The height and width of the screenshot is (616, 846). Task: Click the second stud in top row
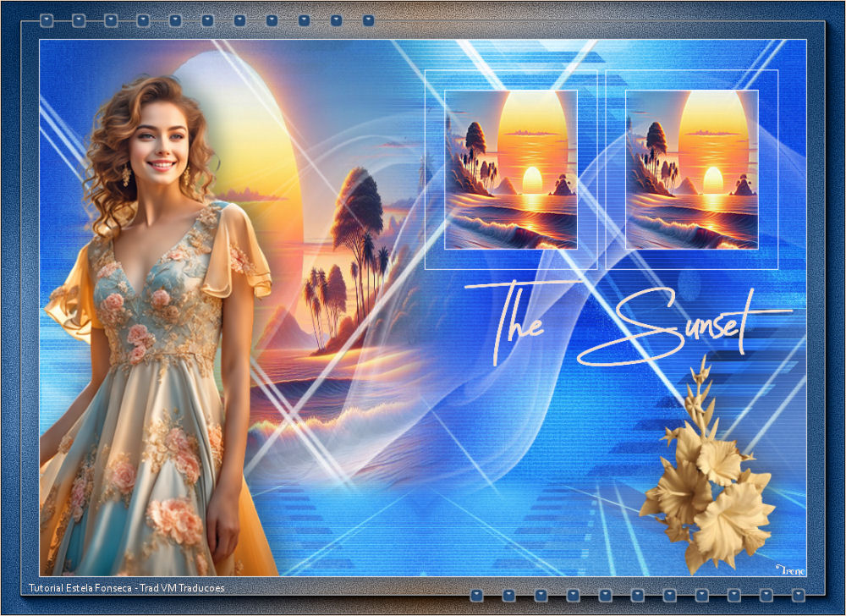click(x=79, y=19)
